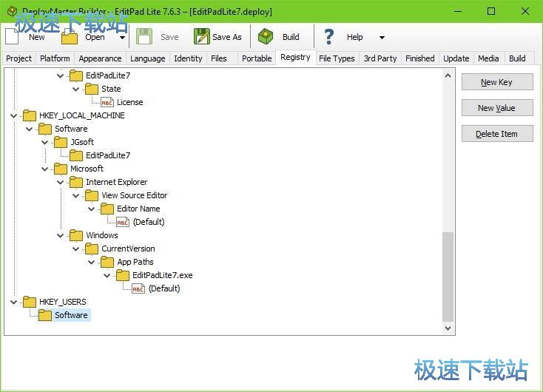Click the (Default) ABC icon under Editor Name
The image size is (543, 392).
point(123,222)
